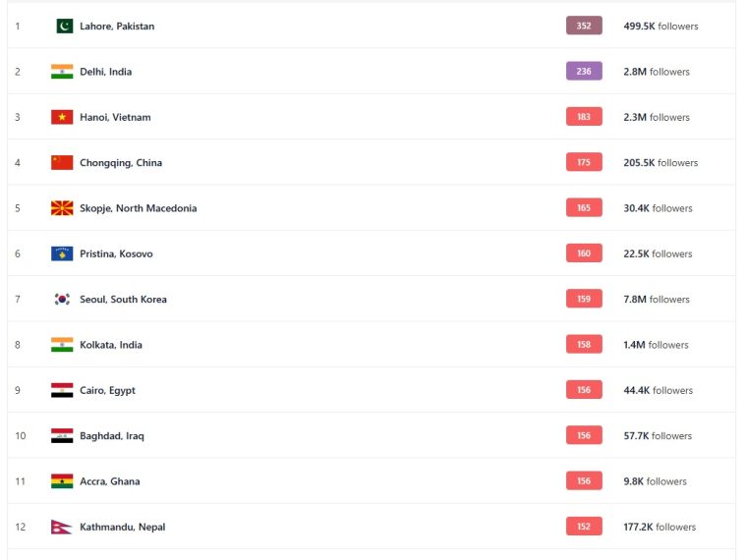Screen dimensions: 747x560
Task: Click the Pakistan flag icon next to Lahore
Action: tap(64, 26)
